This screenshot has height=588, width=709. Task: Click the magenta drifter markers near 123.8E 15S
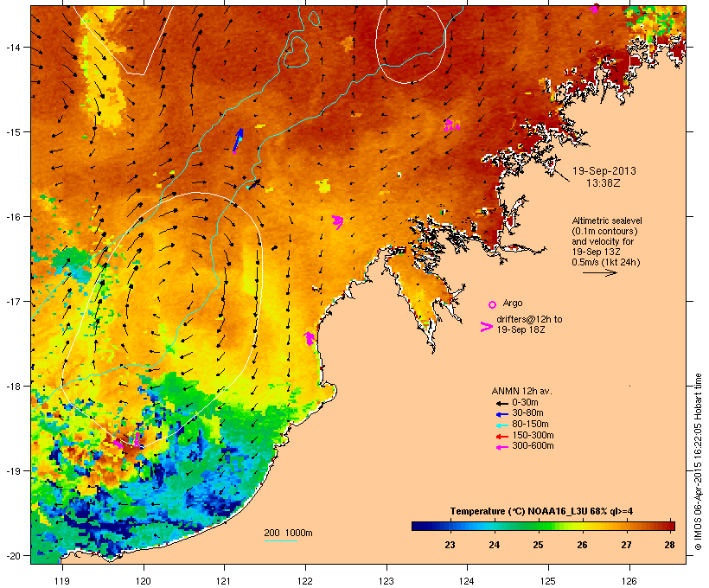(x=450, y=125)
